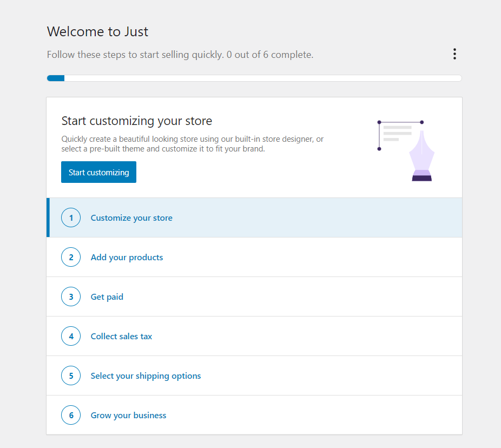The image size is (501, 448).
Task: Click the Start customizing your store heading
Action: tap(136, 121)
